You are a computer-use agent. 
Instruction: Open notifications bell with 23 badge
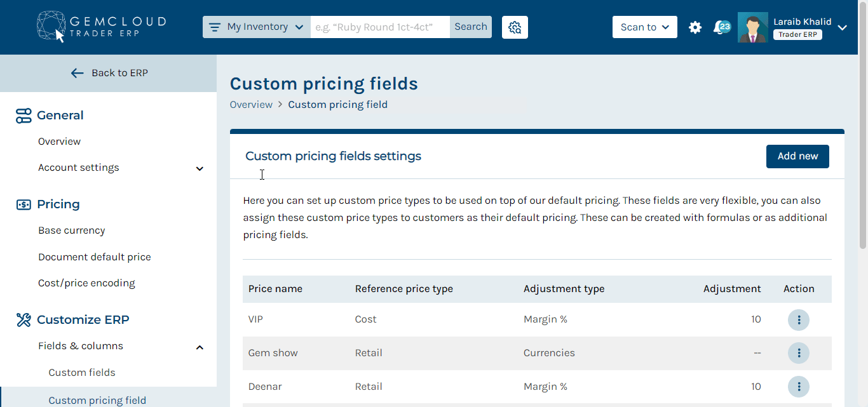(x=721, y=27)
